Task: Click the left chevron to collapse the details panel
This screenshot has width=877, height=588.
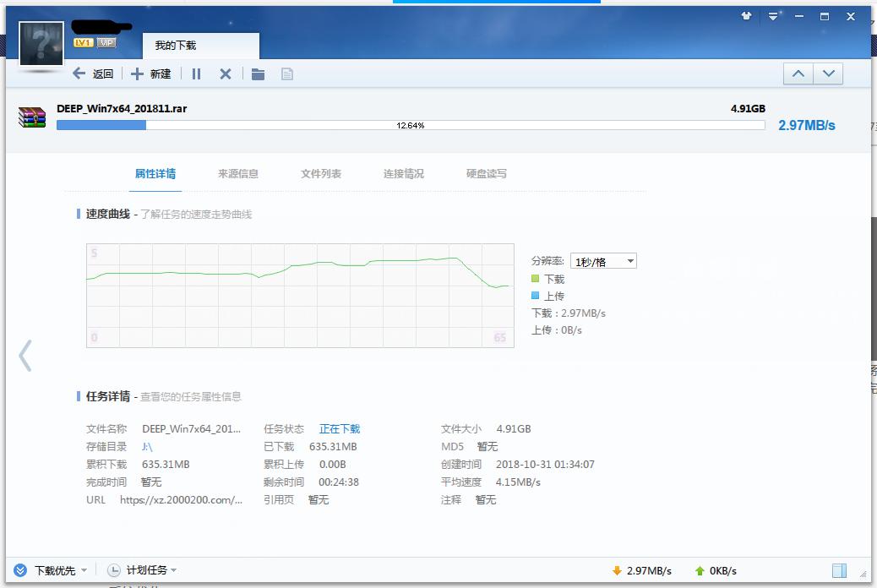Action: (25, 356)
